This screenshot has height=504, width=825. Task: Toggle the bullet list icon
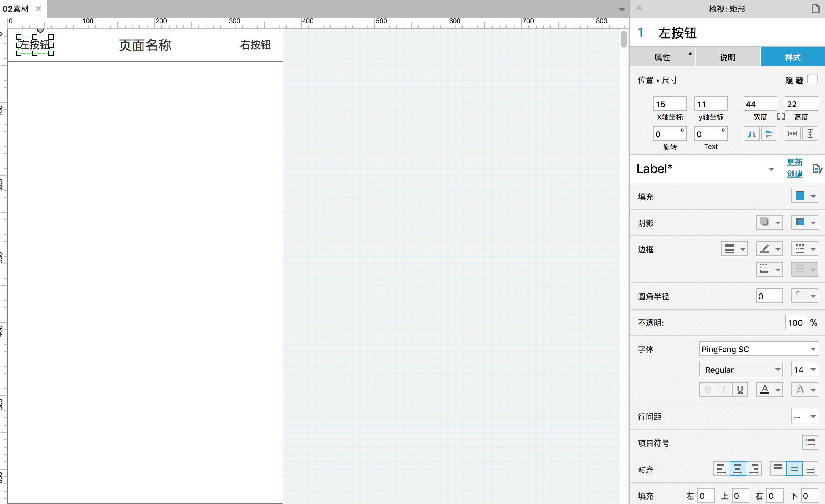click(810, 442)
